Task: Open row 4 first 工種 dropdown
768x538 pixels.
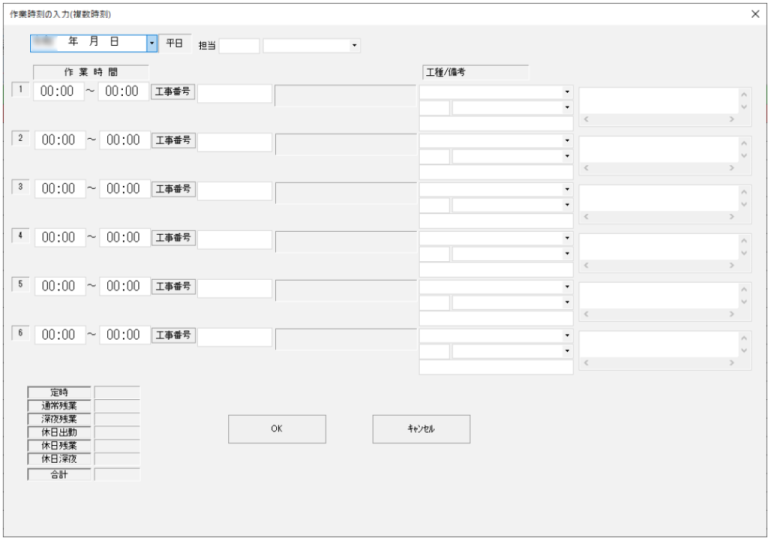Action: coord(567,238)
